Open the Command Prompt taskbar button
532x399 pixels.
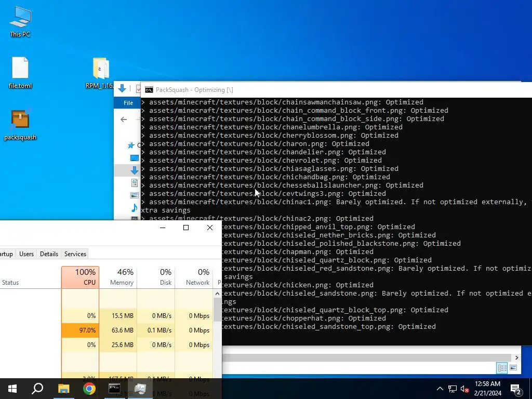point(114,389)
